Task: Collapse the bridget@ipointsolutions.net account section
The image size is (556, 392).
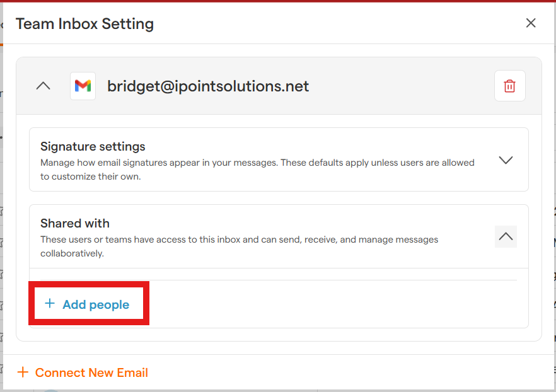Action: click(x=43, y=86)
